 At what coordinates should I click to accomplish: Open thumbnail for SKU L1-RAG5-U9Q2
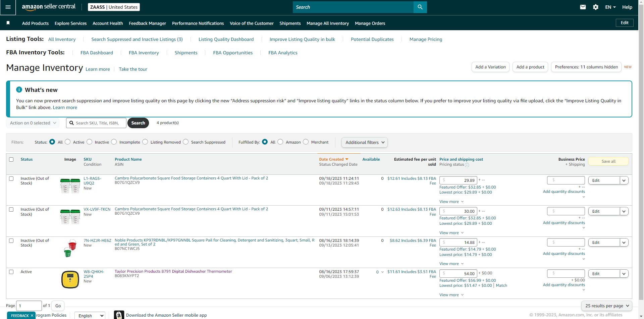(70, 186)
